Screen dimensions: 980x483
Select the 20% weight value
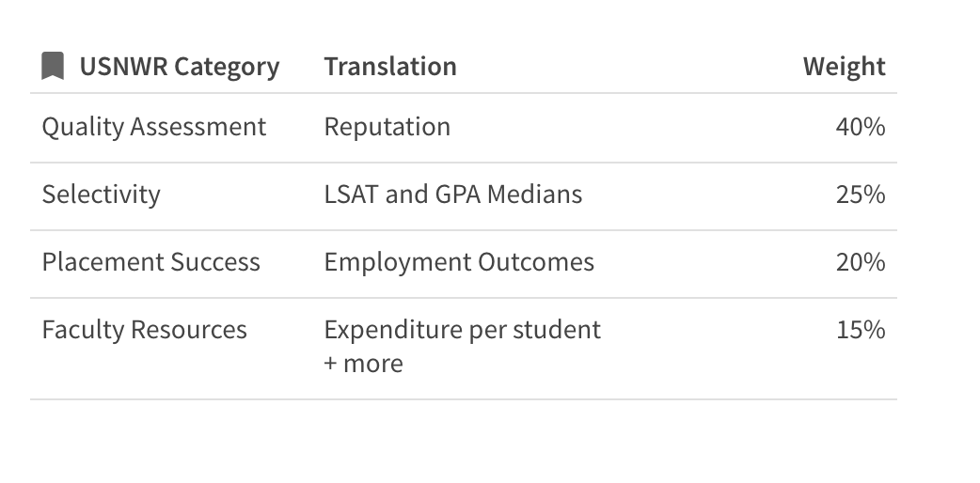(861, 262)
